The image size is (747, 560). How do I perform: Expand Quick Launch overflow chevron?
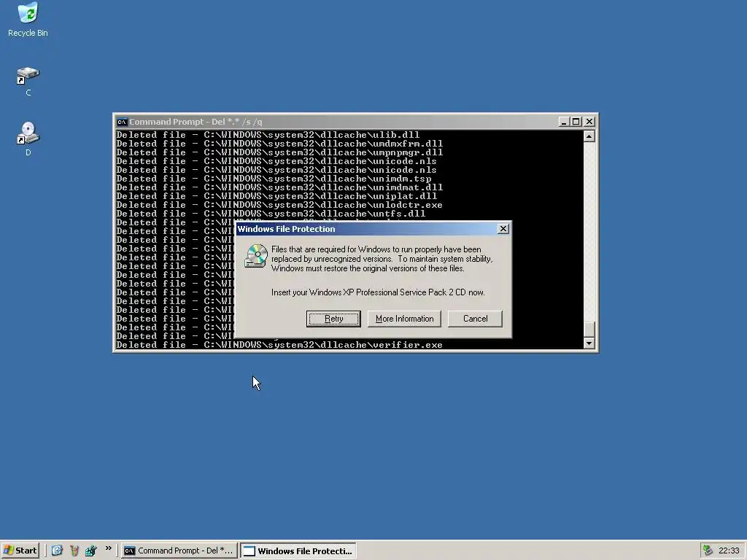coord(109,548)
